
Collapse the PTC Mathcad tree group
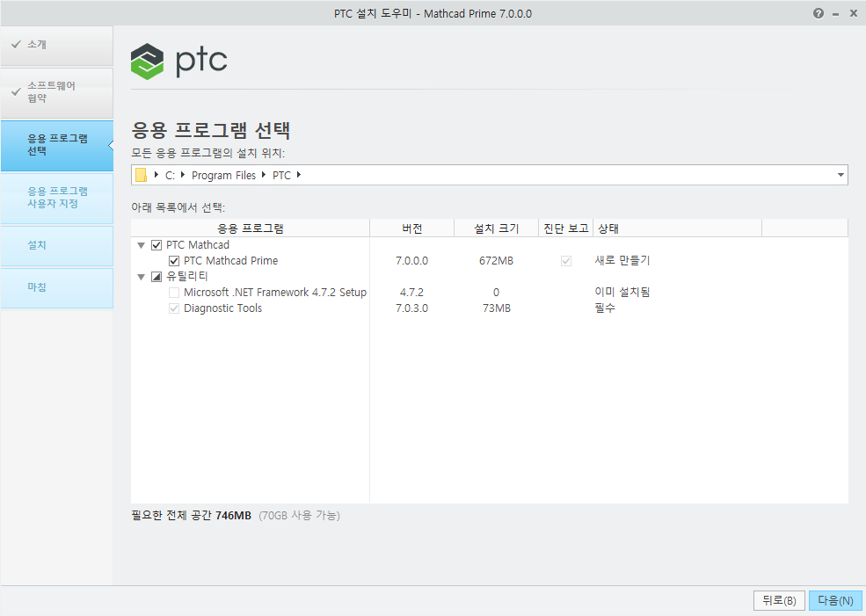[x=142, y=245]
